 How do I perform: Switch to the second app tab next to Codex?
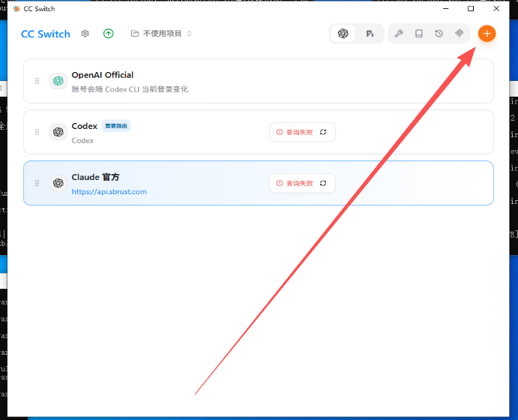(x=370, y=34)
